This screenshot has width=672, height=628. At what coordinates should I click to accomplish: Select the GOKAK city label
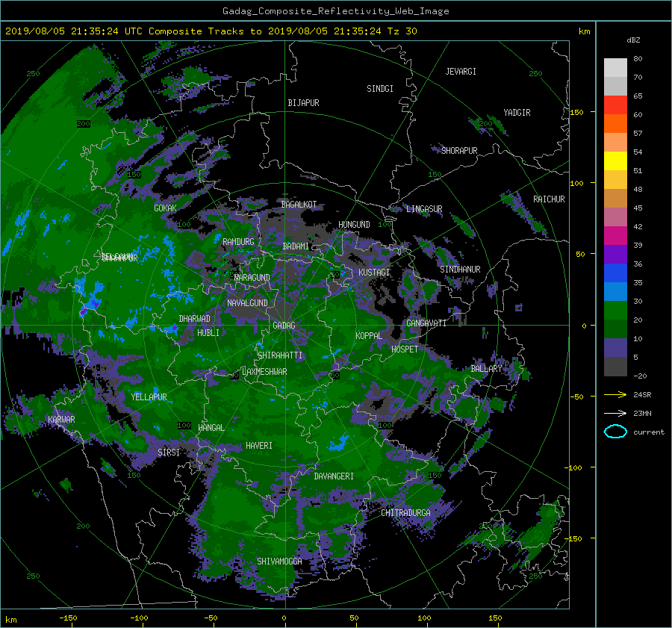[166, 208]
